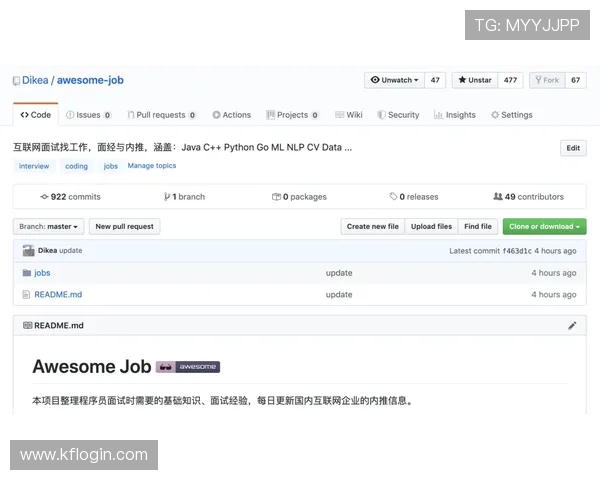600x480 pixels.
Task: Expand the Clone or download menu
Action: (544, 227)
